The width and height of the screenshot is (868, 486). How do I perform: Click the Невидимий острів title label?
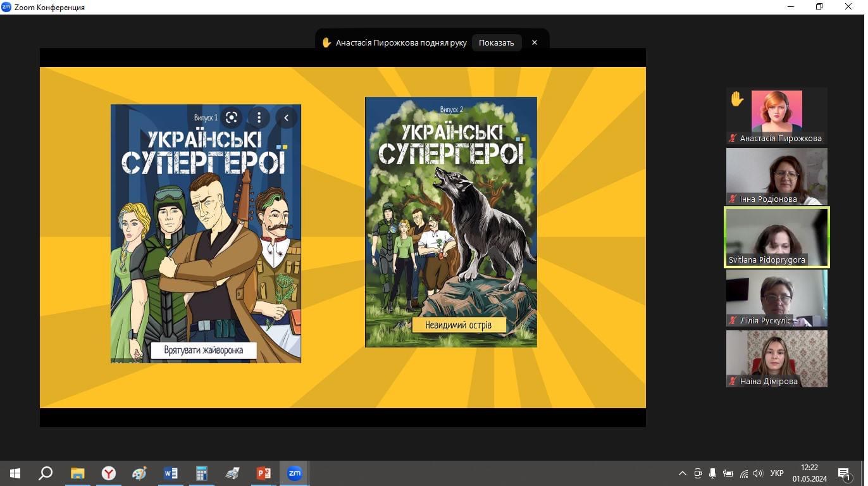460,325
